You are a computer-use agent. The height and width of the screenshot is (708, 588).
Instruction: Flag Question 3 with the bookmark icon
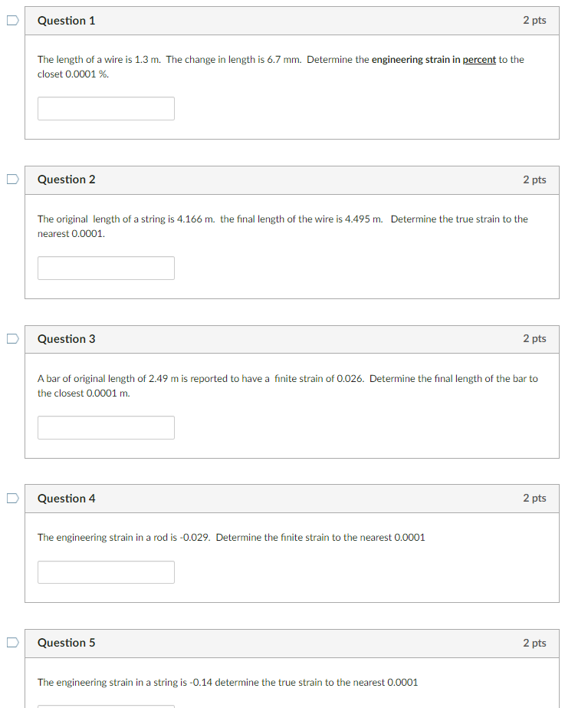(12, 338)
